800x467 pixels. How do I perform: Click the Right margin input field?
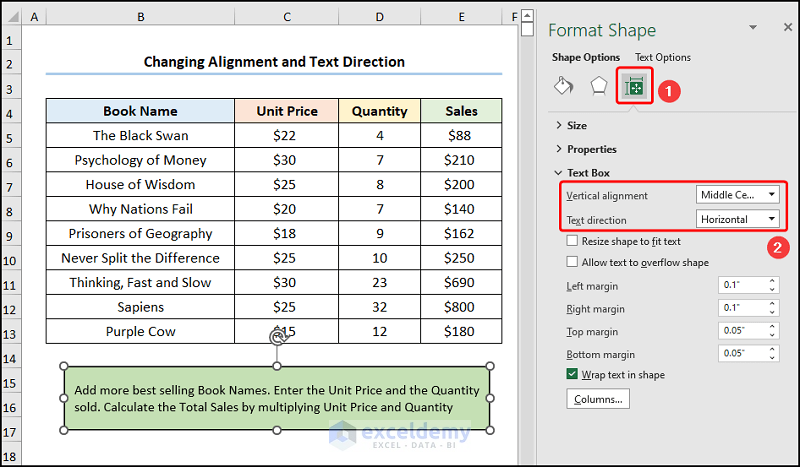click(742, 308)
